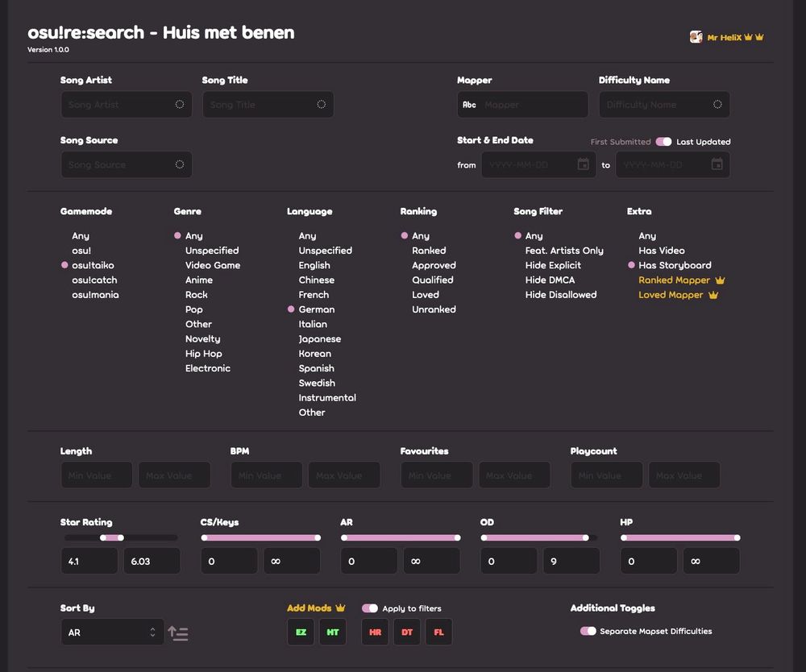Click crown icon beside Ranked Mapper

[x=720, y=280]
